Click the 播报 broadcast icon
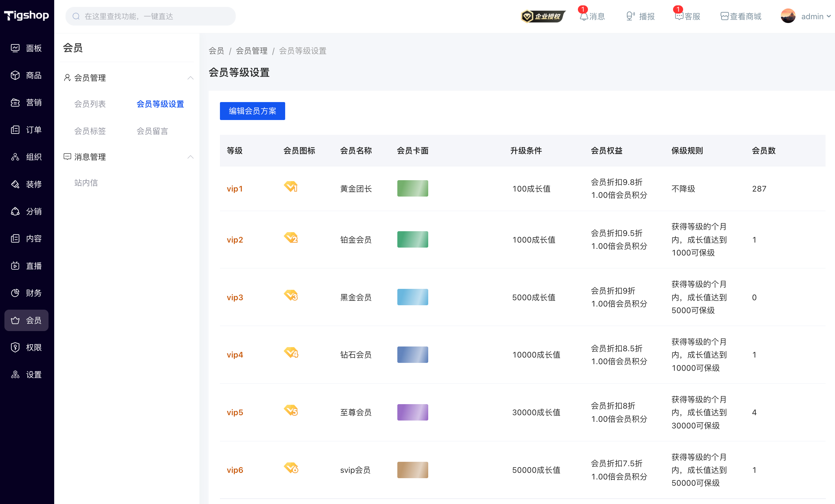 tap(630, 16)
